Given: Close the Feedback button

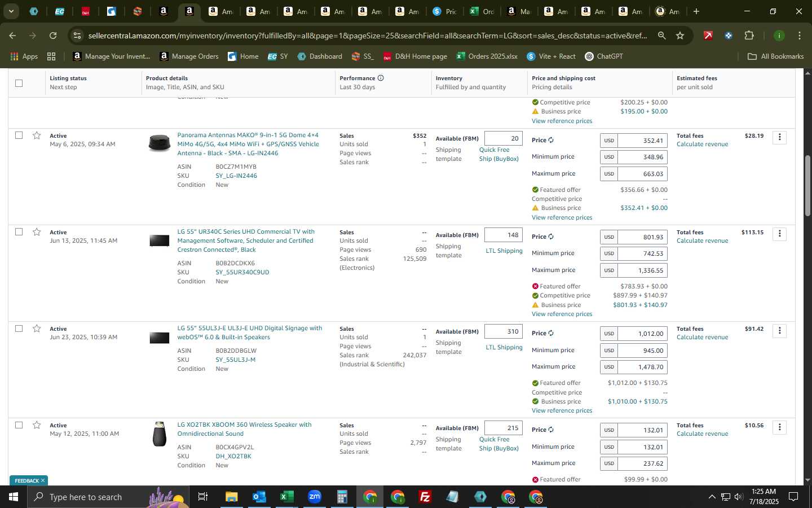Looking at the screenshot, I should coord(42,480).
